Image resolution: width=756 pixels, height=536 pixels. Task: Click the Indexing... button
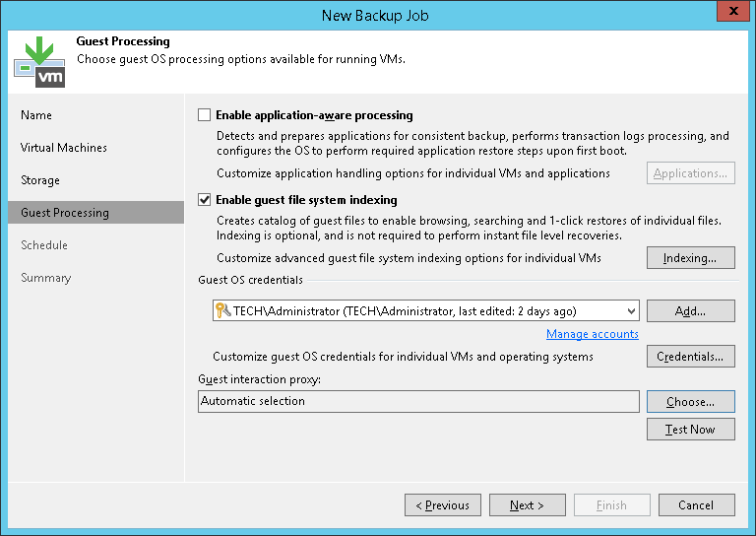pyautogui.click(x=690, y=258)
